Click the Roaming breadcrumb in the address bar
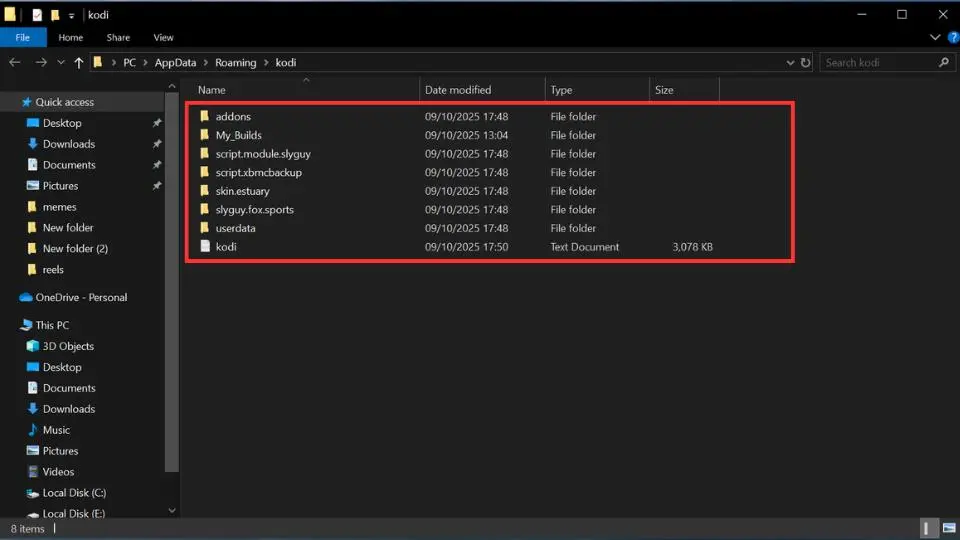Screen dimensions: 960x540 tap(235, 62)
